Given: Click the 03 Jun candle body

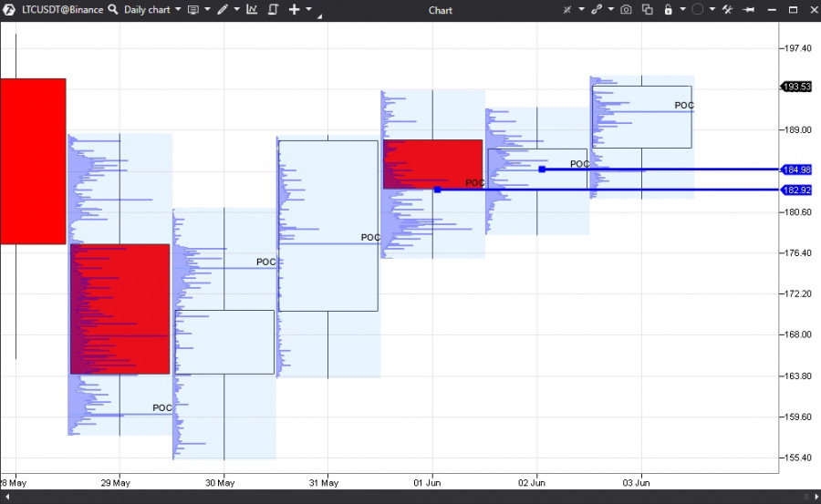Looking at the screenshot, I should coord(642,117).
